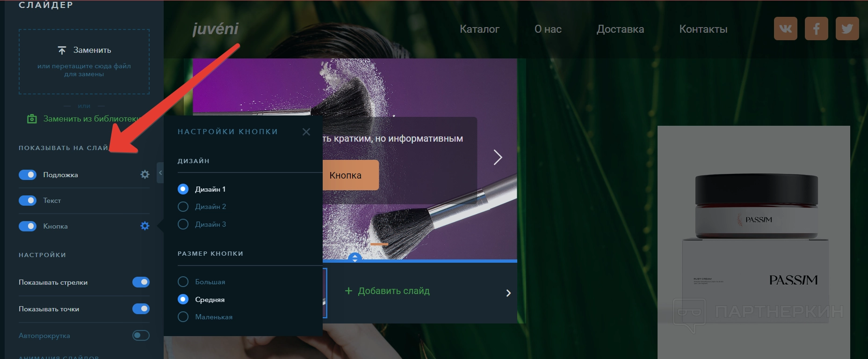Click the PASSIM cream product image
This screenshot has height=359, width=868.
[x=753, y=242]
